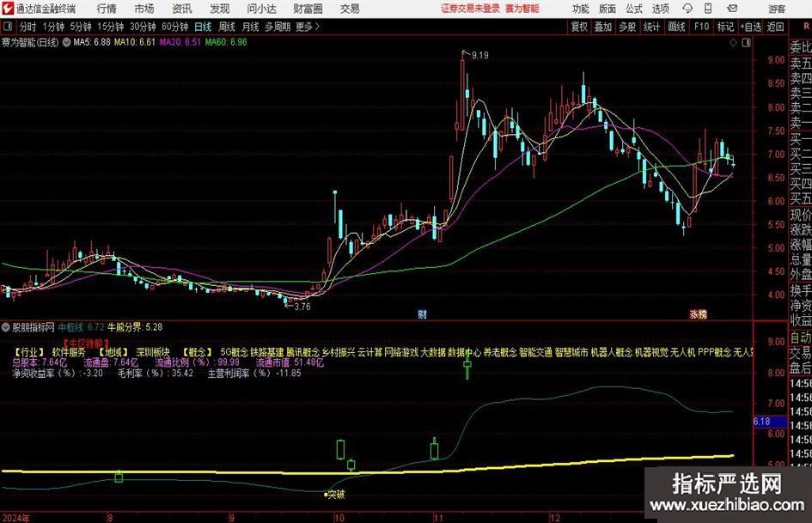
Task: Open the mail envelope icon
Action: click(x=732, y=9)
